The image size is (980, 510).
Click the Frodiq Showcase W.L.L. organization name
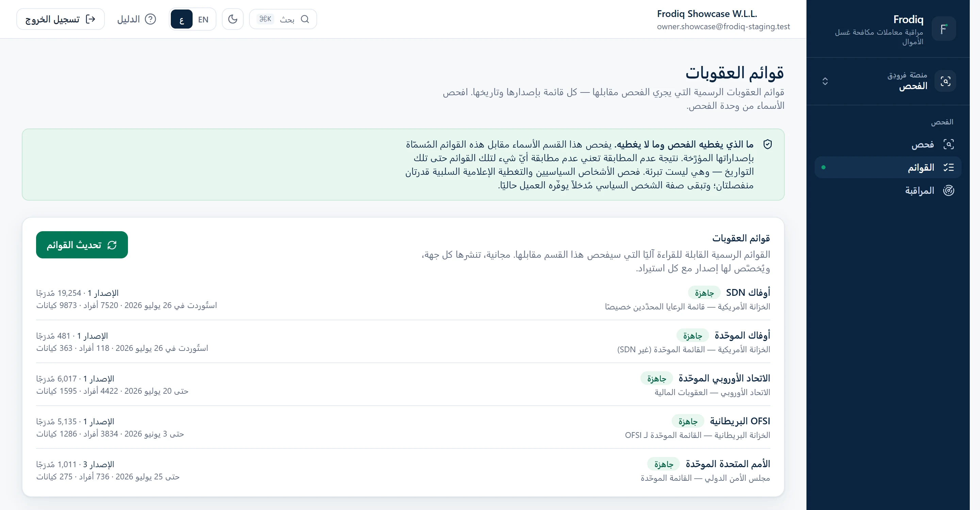pos(707,14)
